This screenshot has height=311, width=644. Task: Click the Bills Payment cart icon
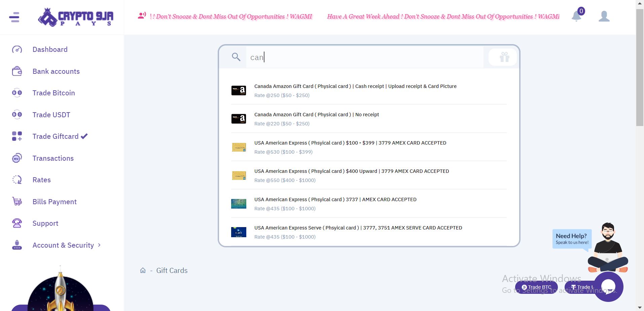(17, 201)
